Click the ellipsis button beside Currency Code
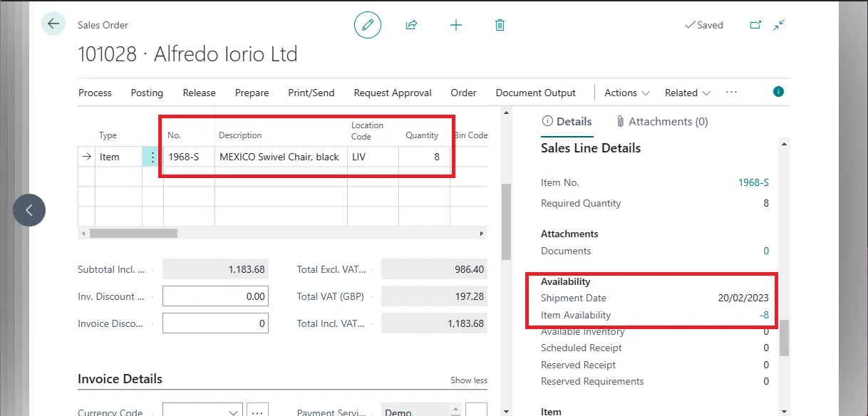The height and width of the screenshot is (416, 868). coord(257,410)
